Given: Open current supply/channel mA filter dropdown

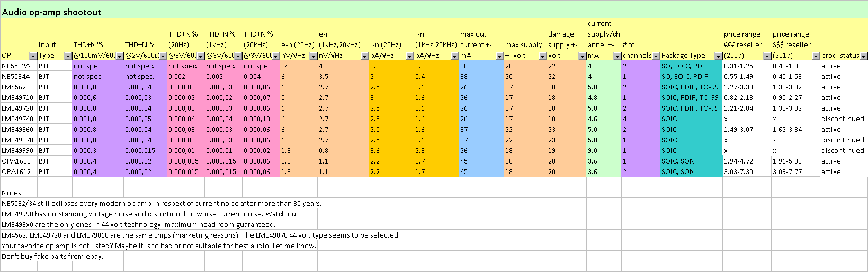Looking at the screenshot, I should click(617, 56).
